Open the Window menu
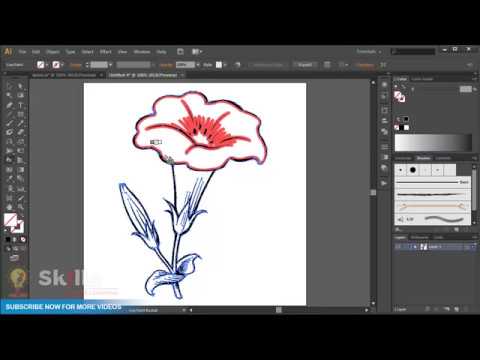The image size is (480, 360). (142, 52)
